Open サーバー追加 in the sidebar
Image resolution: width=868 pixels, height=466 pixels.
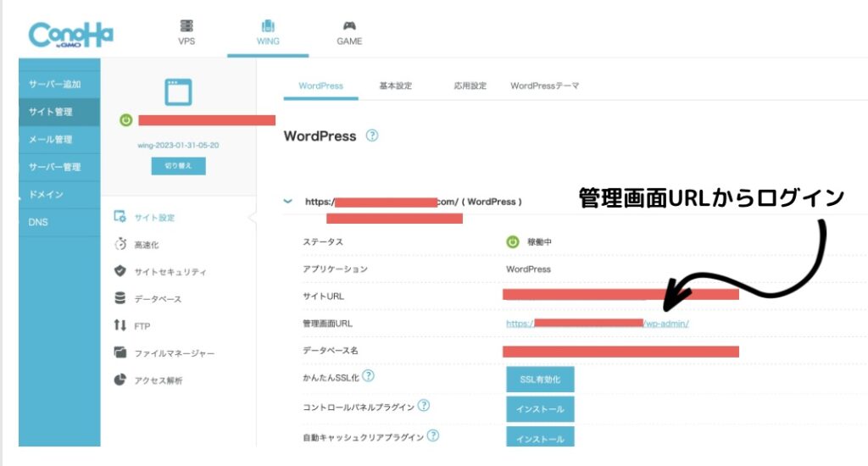pos(59,84)
